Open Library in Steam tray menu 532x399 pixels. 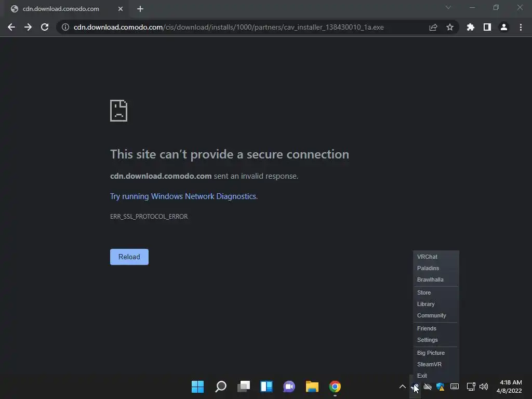click(x=436, y=304)
